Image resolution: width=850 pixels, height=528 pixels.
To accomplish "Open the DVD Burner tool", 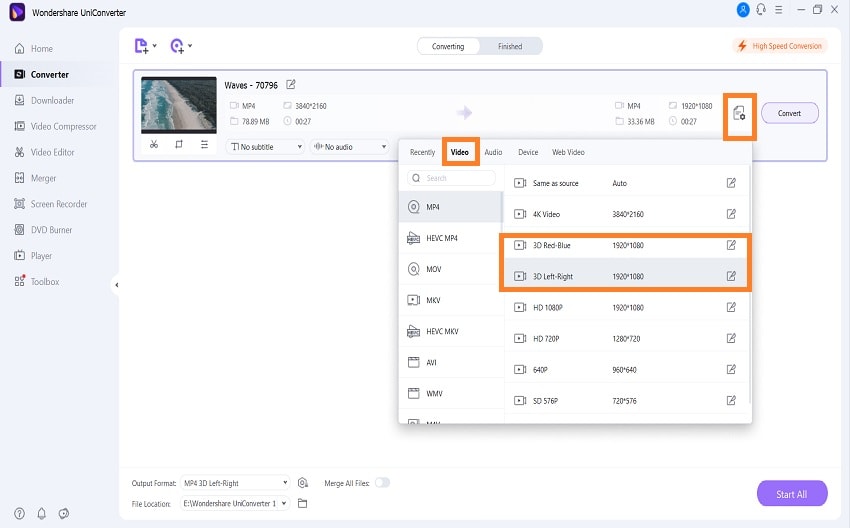I will pyautogui.click(x=43, y=230).
